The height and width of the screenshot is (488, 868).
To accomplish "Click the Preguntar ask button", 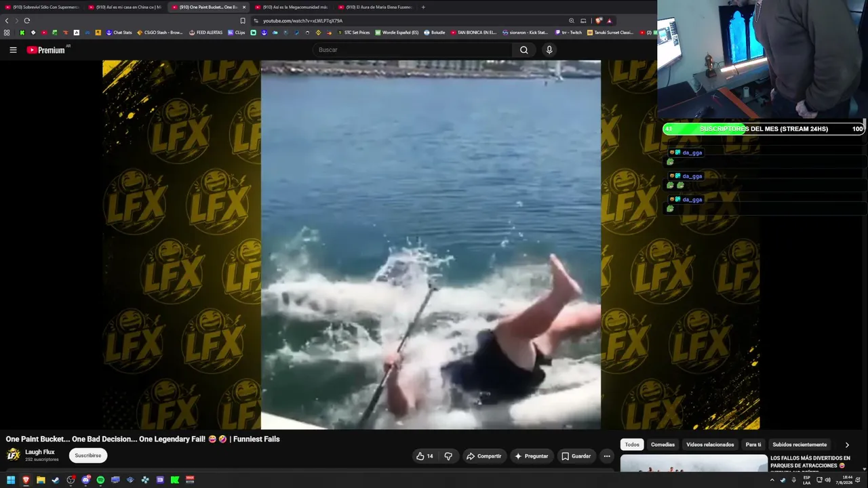I will coord(532,456).
